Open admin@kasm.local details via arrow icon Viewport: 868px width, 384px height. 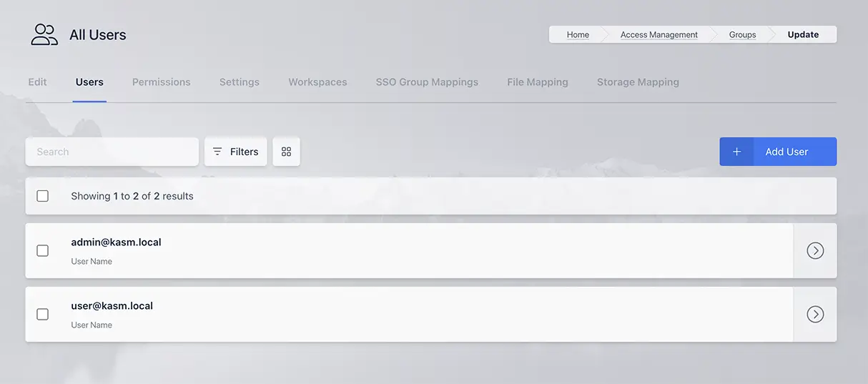pyautogui.click(x=815, y=250)
